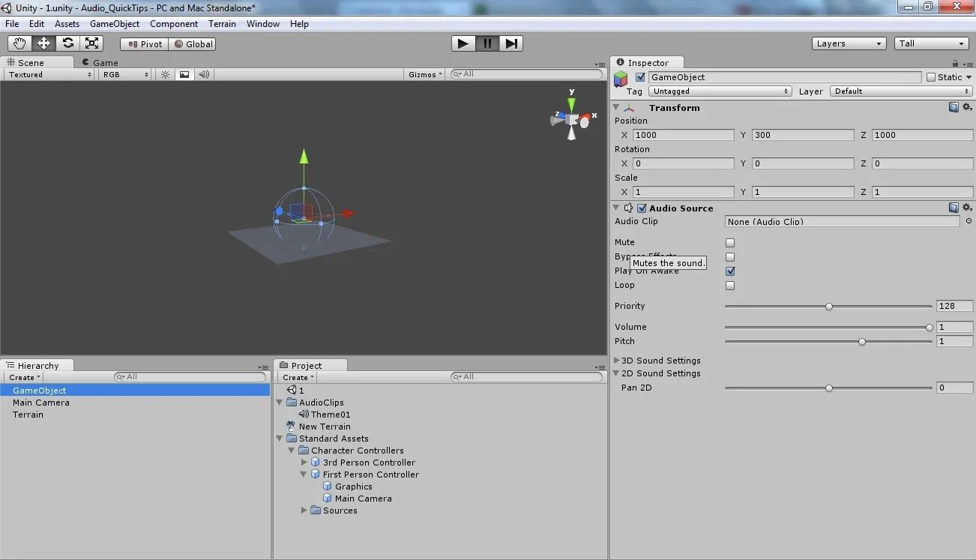Open the Layer dropdown
976x560 pixels.
[x=902, y=91]
